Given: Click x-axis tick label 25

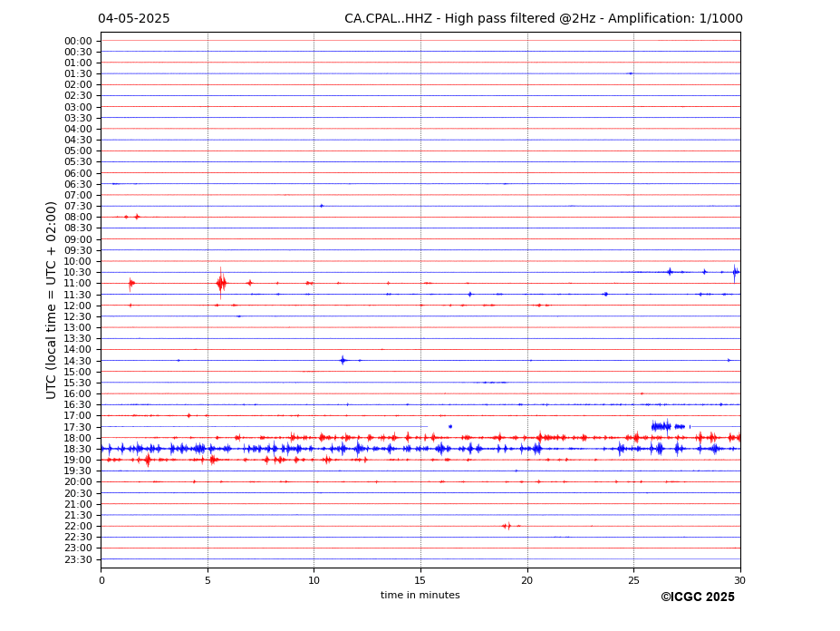Looking at the screenshot, I should tap(633, 580).
